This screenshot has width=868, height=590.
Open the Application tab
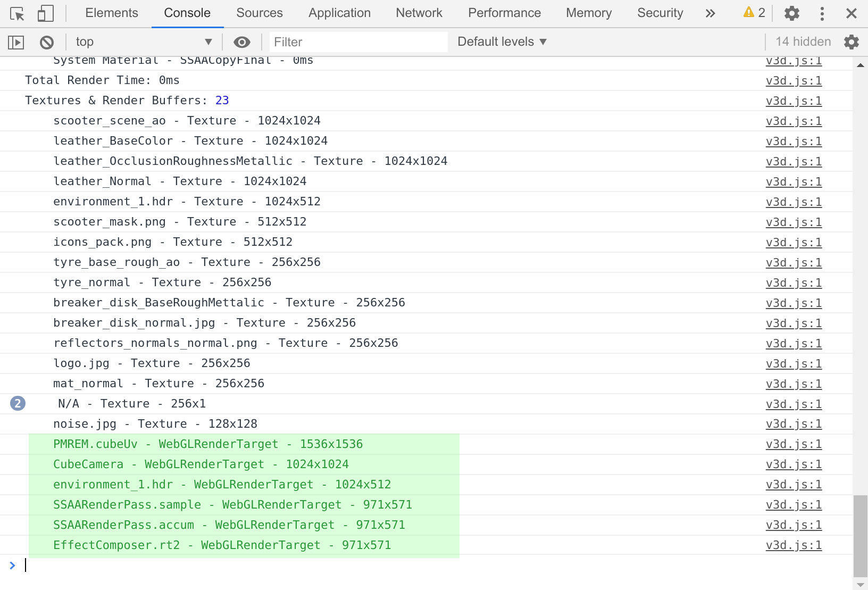click(340, 13)
